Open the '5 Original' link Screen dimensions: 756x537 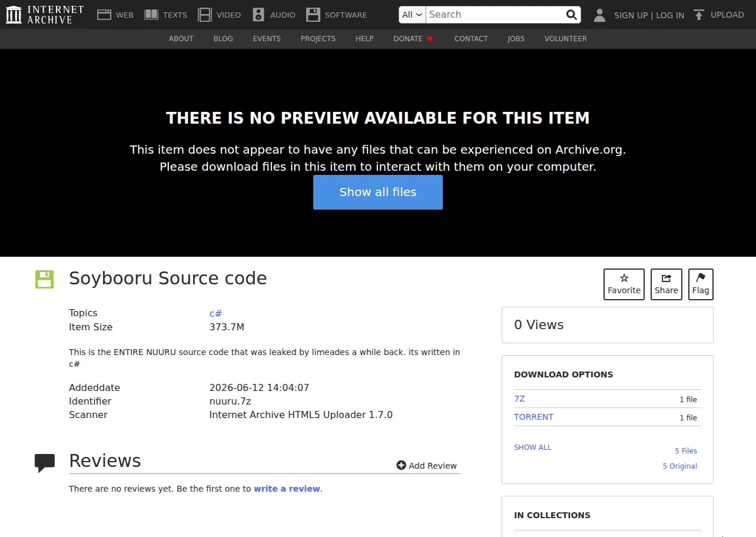click(x=679, y=466)
